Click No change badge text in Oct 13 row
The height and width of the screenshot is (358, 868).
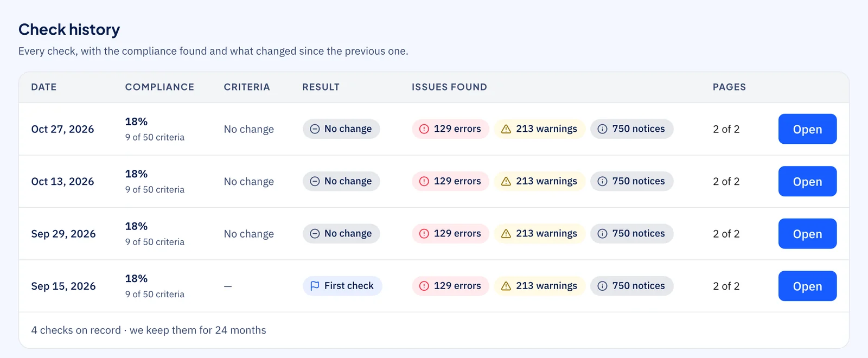coord(348,181)
